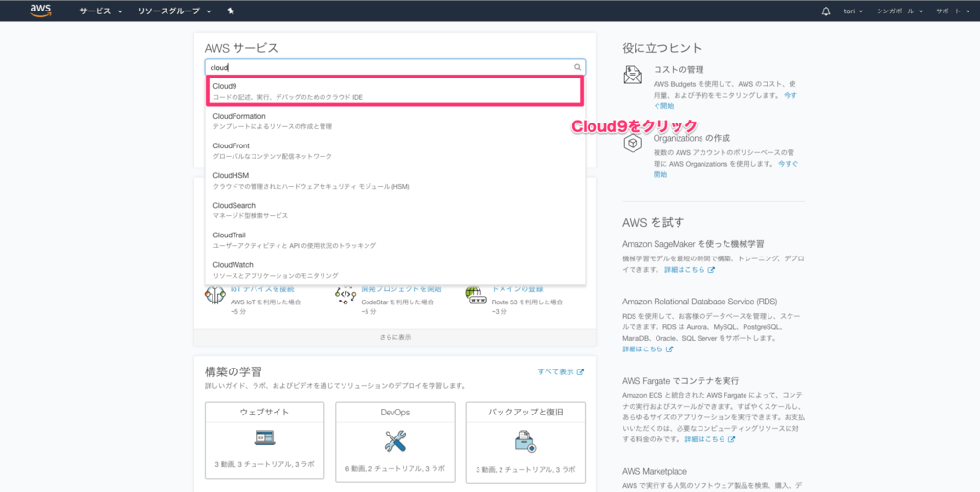Click IoT デバイスを接続 link
The width and height of the screenshot is (980, 492).
click(x=262, y=289)
